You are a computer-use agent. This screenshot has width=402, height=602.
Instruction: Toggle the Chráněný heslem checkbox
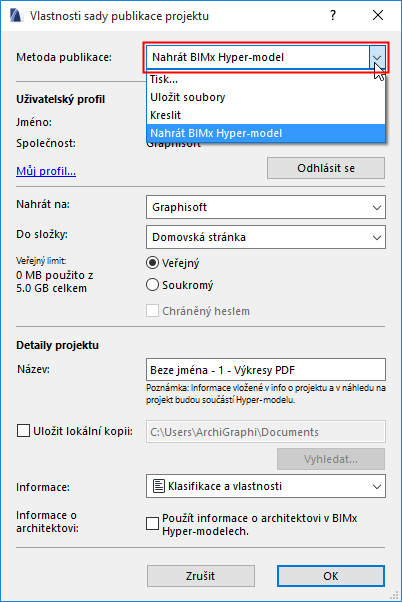click(152, 311)
